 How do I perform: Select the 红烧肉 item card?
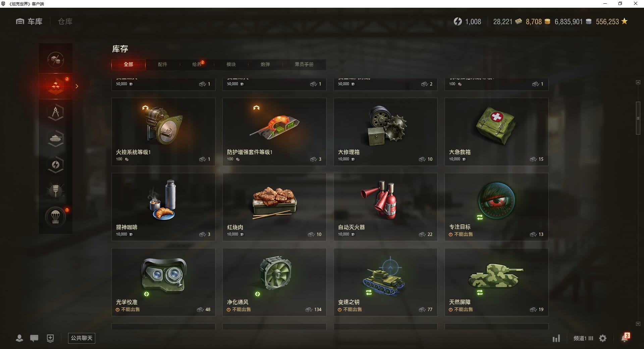[274, 207]
